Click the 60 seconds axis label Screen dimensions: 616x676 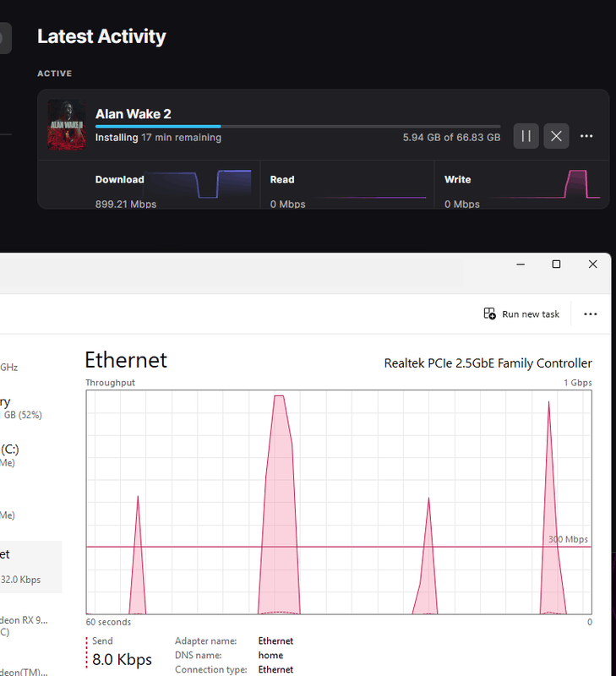point(108,622)
